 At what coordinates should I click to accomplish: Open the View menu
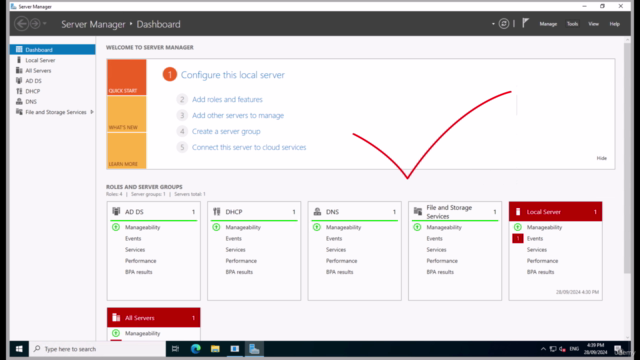(x=593, y=24)
